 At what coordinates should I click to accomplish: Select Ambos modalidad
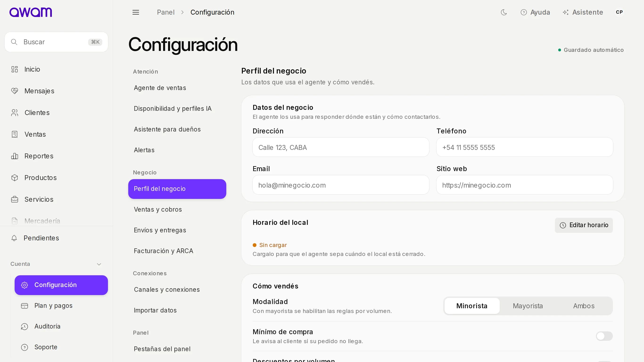tap(584, 306)
